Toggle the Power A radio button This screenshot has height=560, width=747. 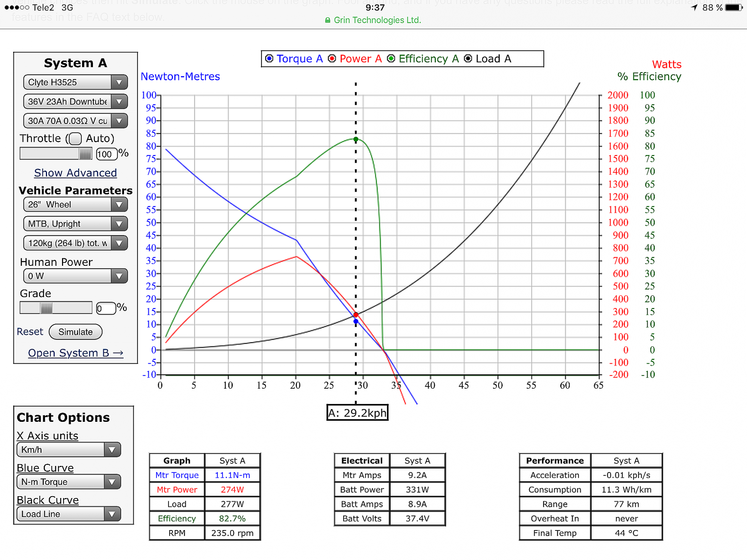[332, 59]
